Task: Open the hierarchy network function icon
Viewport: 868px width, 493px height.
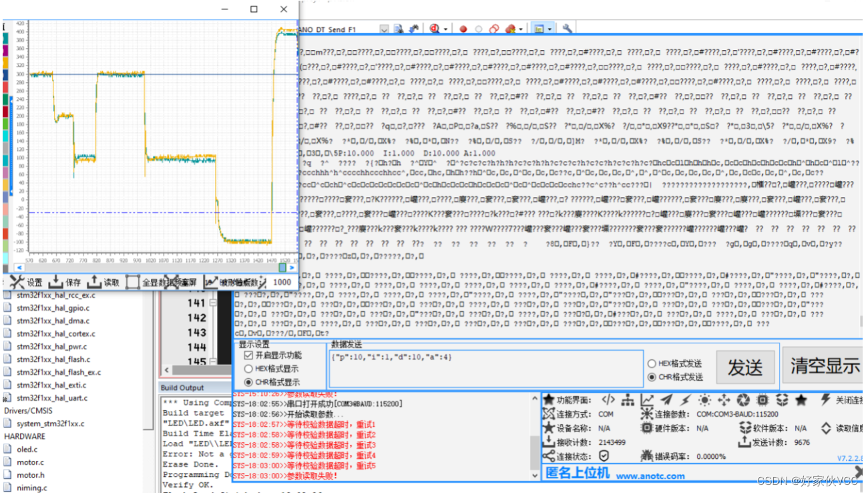Action: [x=627, y=399]
